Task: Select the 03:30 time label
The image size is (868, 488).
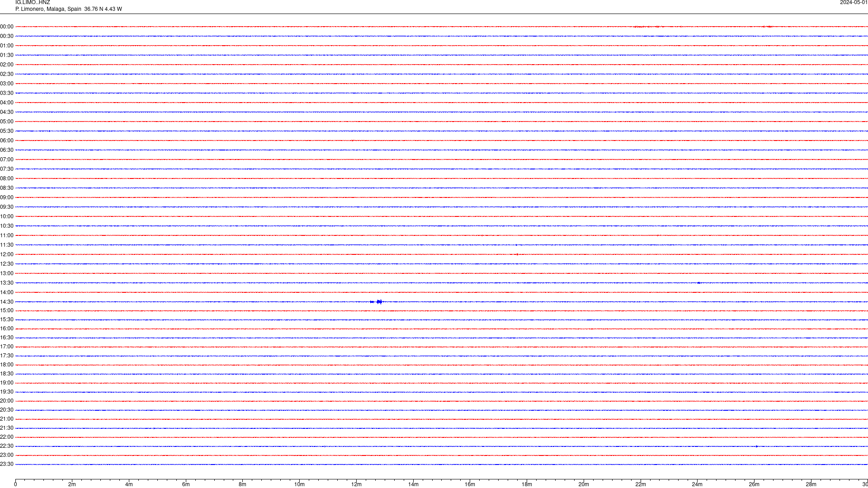Action: tap(7, 93)
